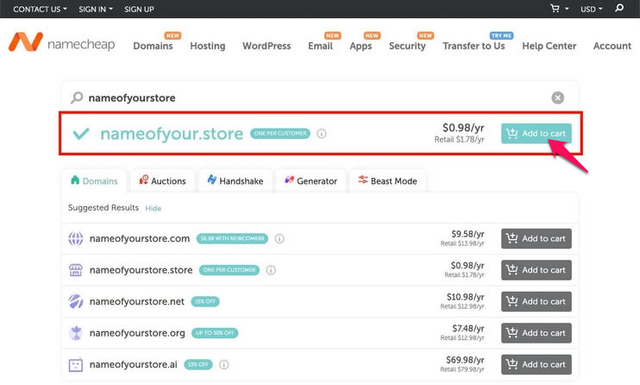Viewport: 640px width, 385px height.
Task: Add nameofyour.store to cart
Action: (536, 134)
